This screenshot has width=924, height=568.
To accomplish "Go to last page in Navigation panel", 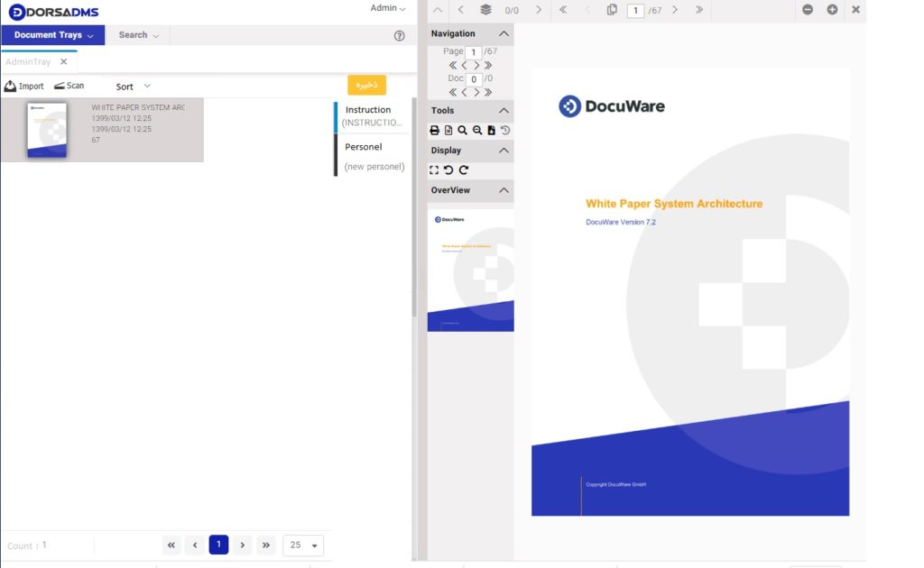I will (x=488, y=65).
